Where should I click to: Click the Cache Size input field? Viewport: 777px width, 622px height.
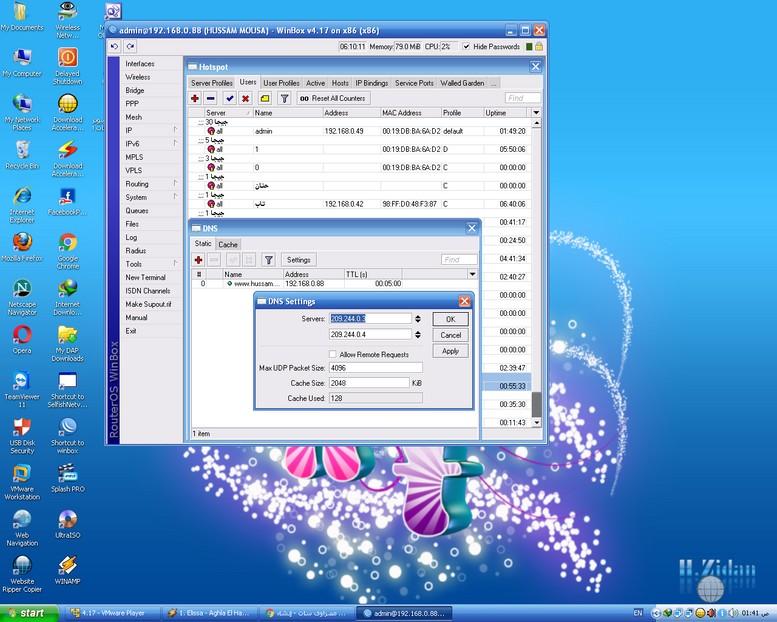pyautogui.click(x=369, y=383)
